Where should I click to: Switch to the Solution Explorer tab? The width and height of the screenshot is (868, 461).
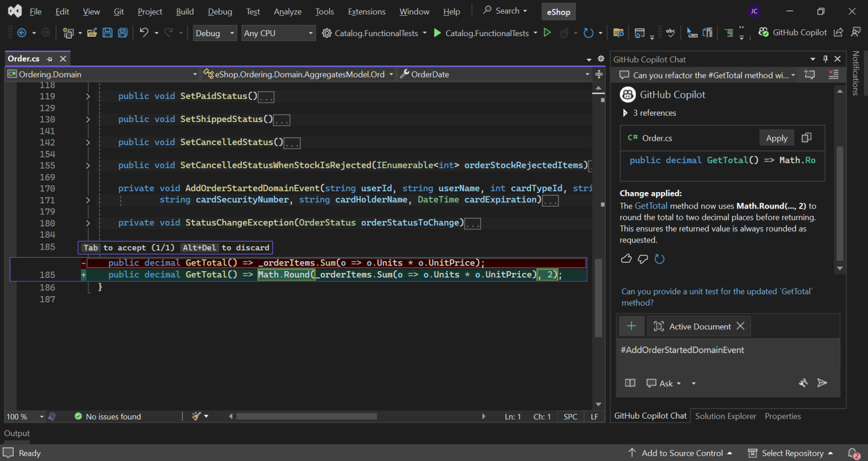[x=726, y=416]
